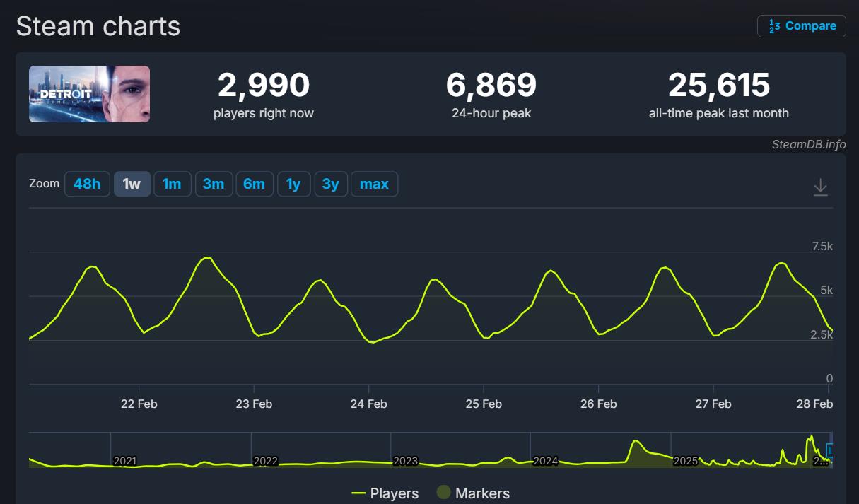Set chart zoom to 48h
Screen dimensions: 859x504
click(x=87, y=184)
